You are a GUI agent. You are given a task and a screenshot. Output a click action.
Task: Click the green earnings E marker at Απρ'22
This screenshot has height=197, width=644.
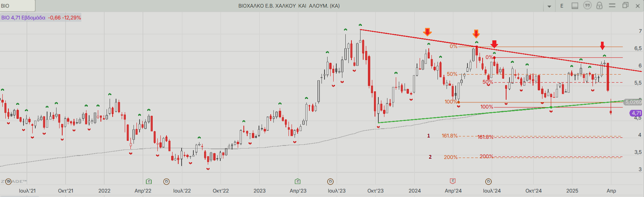[149, 182]
